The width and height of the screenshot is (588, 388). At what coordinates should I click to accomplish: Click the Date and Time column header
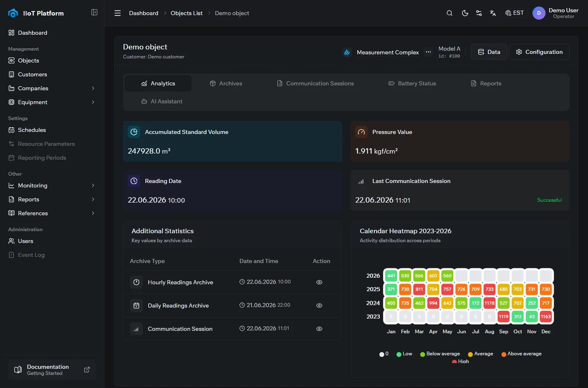click(x=259, y=261)
